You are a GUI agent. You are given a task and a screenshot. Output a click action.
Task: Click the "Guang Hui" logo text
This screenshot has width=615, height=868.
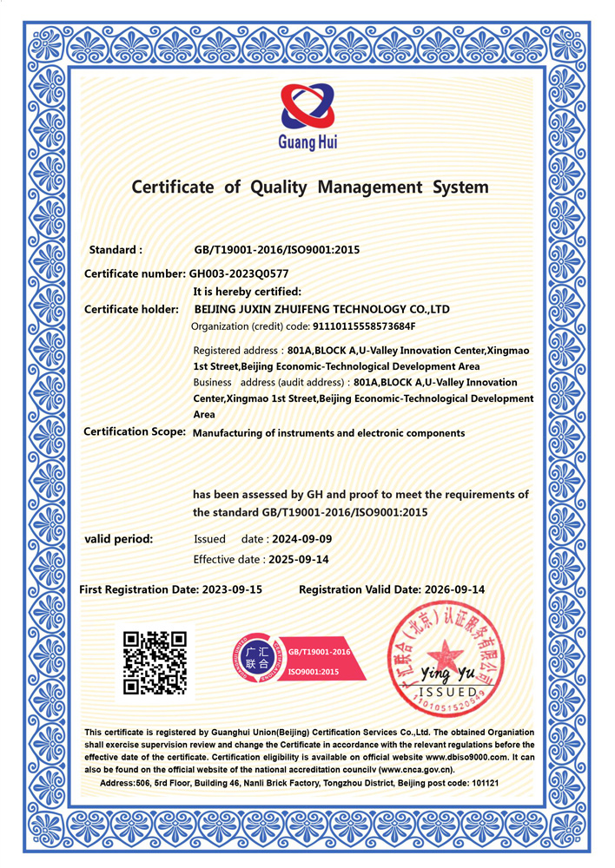[307, 141]
